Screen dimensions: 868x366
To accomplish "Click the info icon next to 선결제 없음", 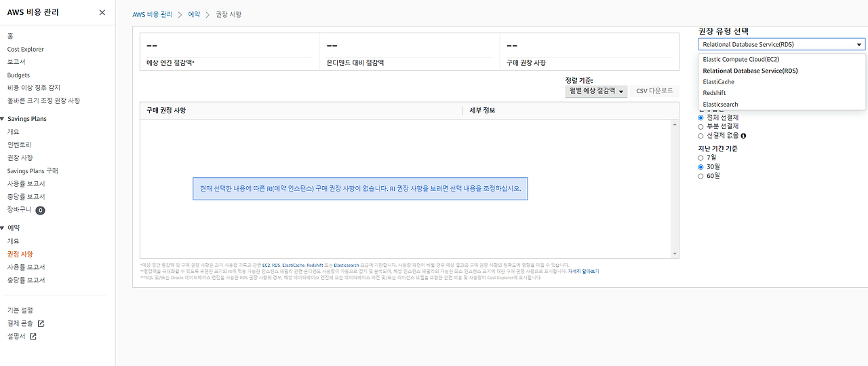I will [744, 136].
